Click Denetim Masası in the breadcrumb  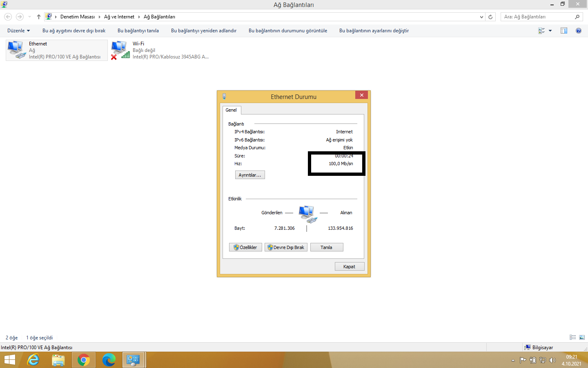78,17
